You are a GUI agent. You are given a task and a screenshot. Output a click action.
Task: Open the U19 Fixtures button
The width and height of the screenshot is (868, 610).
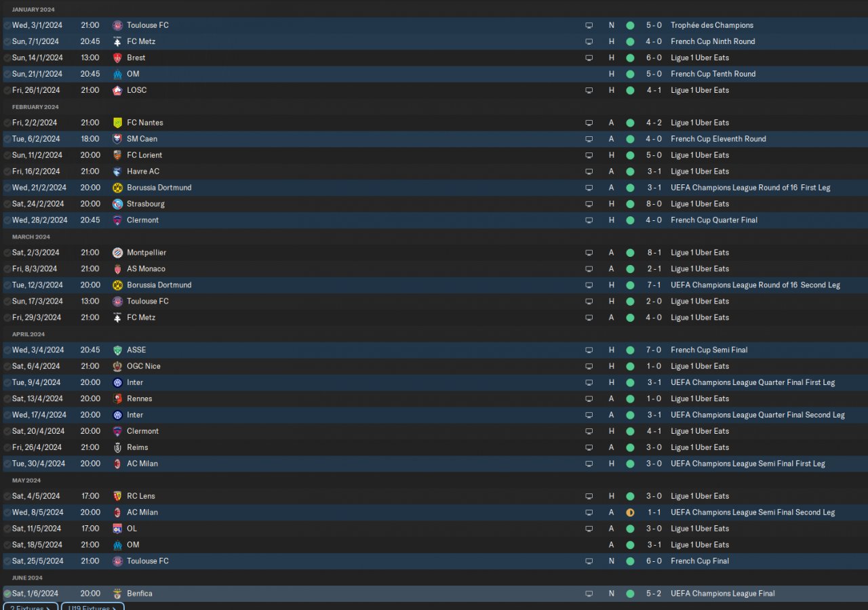(x=93, y=607)
